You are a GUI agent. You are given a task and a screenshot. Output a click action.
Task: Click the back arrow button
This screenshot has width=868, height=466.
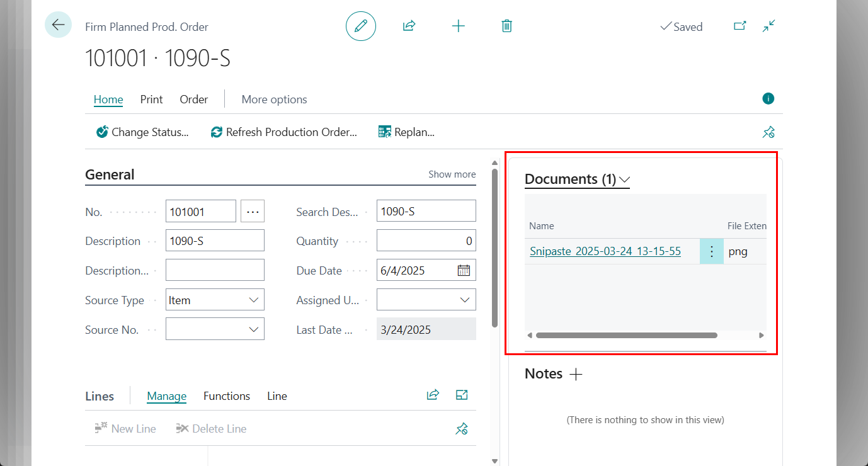pos(58,25)
